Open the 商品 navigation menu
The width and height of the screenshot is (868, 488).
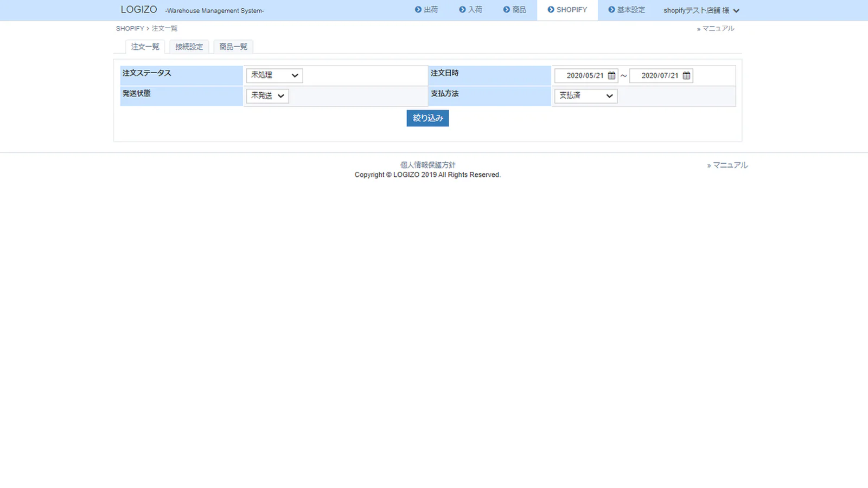coord(514,10)
